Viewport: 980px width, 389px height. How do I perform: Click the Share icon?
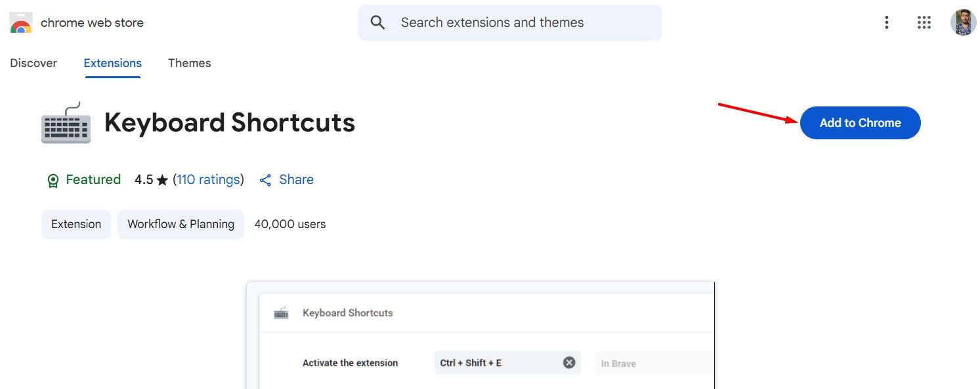(265, 180)
